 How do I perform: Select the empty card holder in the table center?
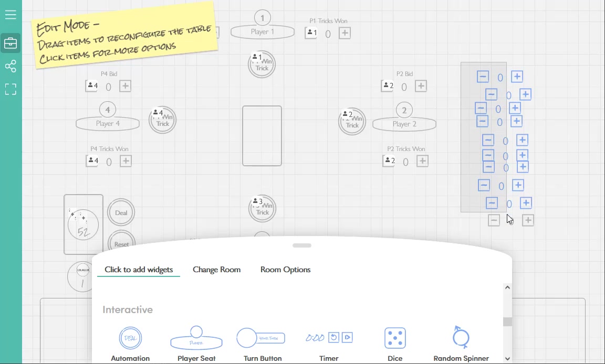[262, 136]
